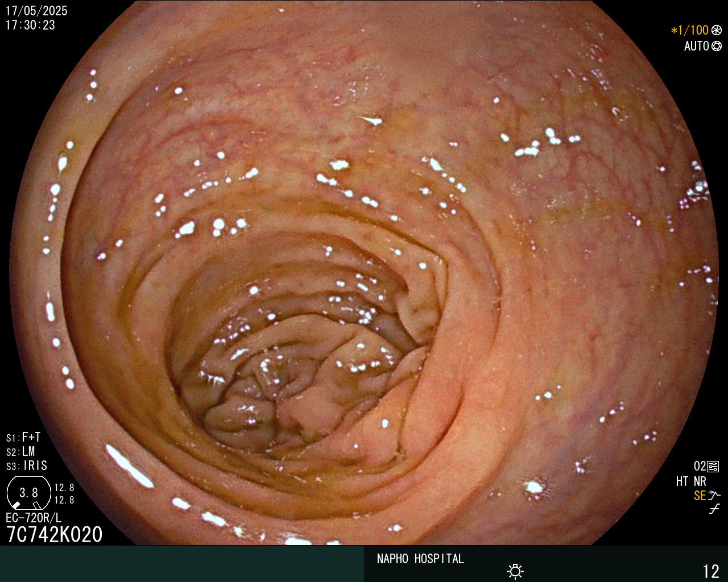Click the S2: LM switch assignment
The height and width of the screenshot is (582, 728).
(20, 451)
